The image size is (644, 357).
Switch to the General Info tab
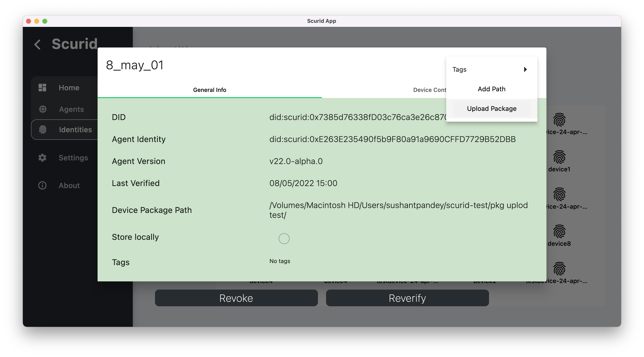[x=210, y=90]
